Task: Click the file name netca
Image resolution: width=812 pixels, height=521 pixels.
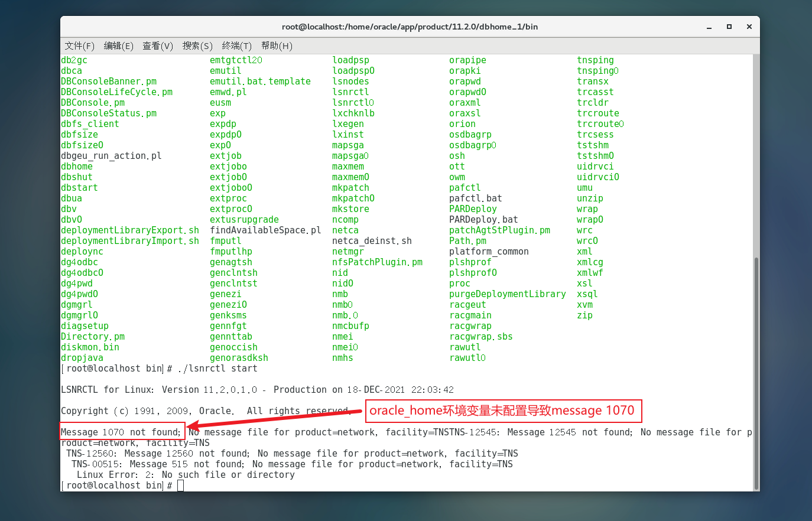Action: (x=345, y=230)
